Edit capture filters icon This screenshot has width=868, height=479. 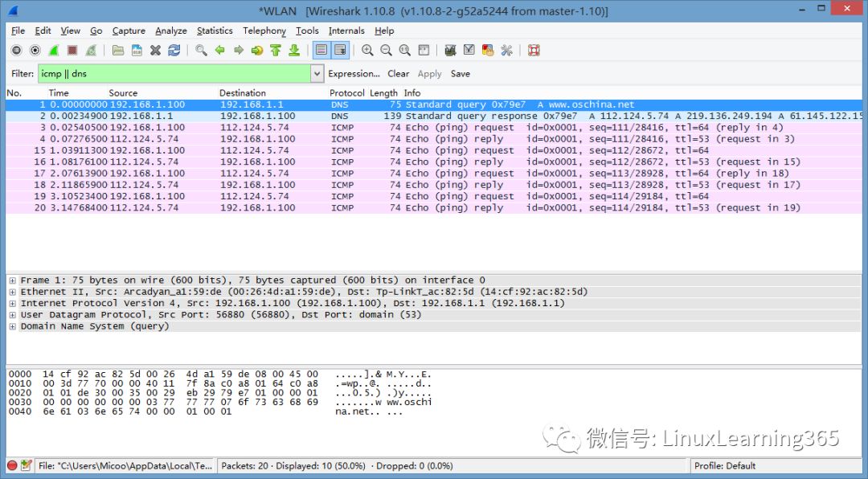pos(450,51)
